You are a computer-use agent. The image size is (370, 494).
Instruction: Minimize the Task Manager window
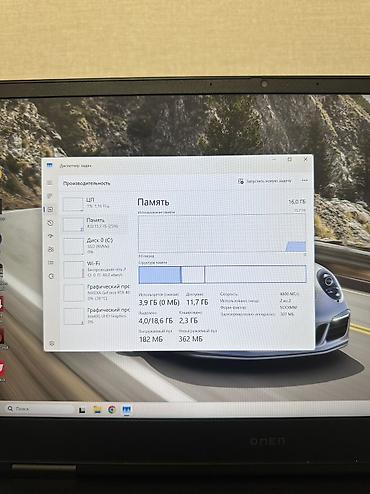pyautogui.click(x=274, y=159)
